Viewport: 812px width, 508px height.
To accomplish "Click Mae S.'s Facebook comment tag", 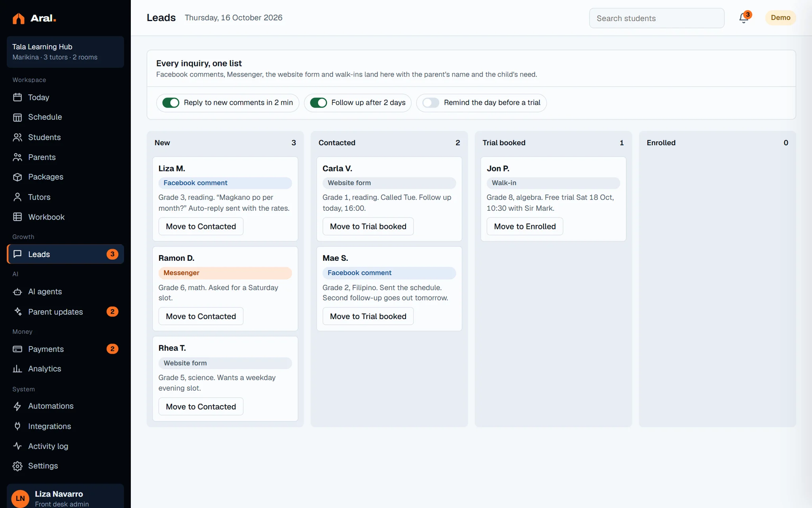I will click(x=389, y=273).
